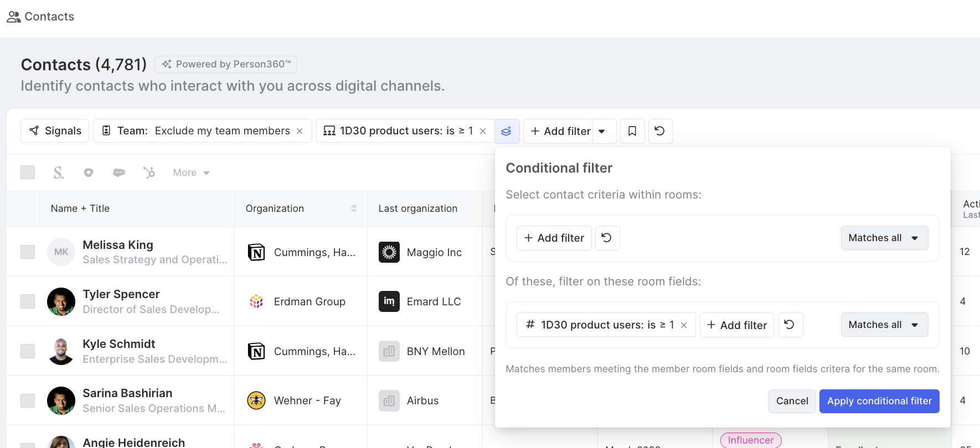Open Sarina Bashirian's profile photo
The image size is (980, 448).
pyautogui.click(x=61, y=400)
